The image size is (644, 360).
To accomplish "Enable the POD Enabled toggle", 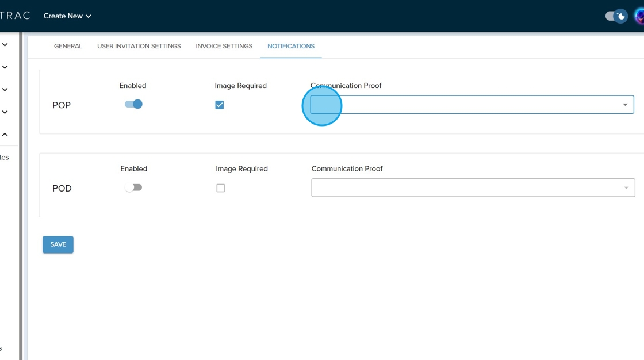I will (x=133, y=187).
